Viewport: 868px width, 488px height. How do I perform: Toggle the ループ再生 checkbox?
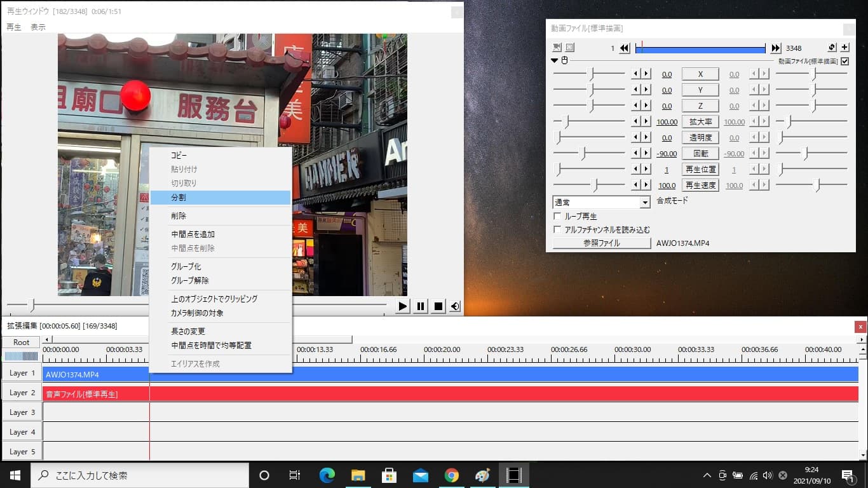point(557,215)
